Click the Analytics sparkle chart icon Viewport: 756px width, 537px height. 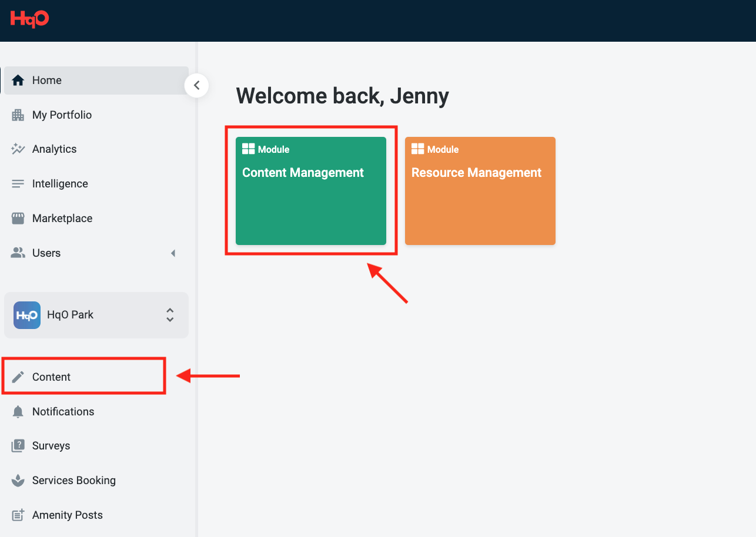(x=18, y=149)
